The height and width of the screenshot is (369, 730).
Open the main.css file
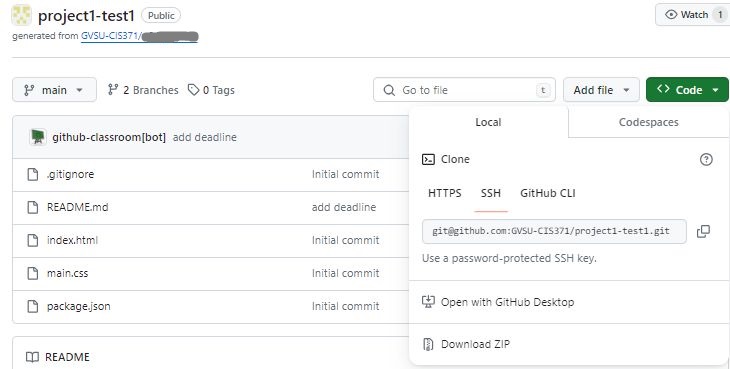click(x=67, y=274)
